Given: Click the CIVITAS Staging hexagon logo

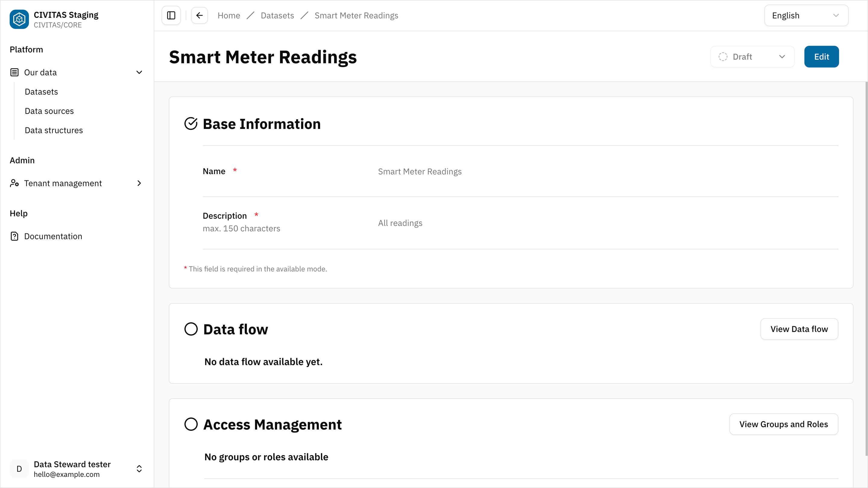Looking at the screenshot, I should 19,19.
